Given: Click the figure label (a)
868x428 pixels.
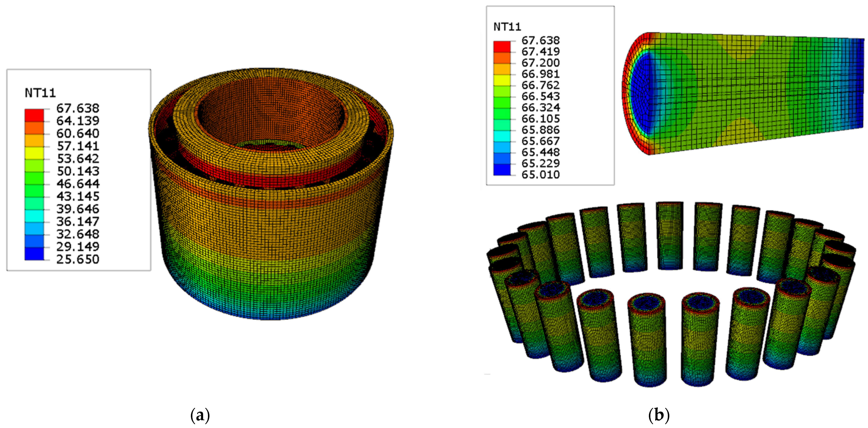Looking at the screenshot, I should point(200,416).
